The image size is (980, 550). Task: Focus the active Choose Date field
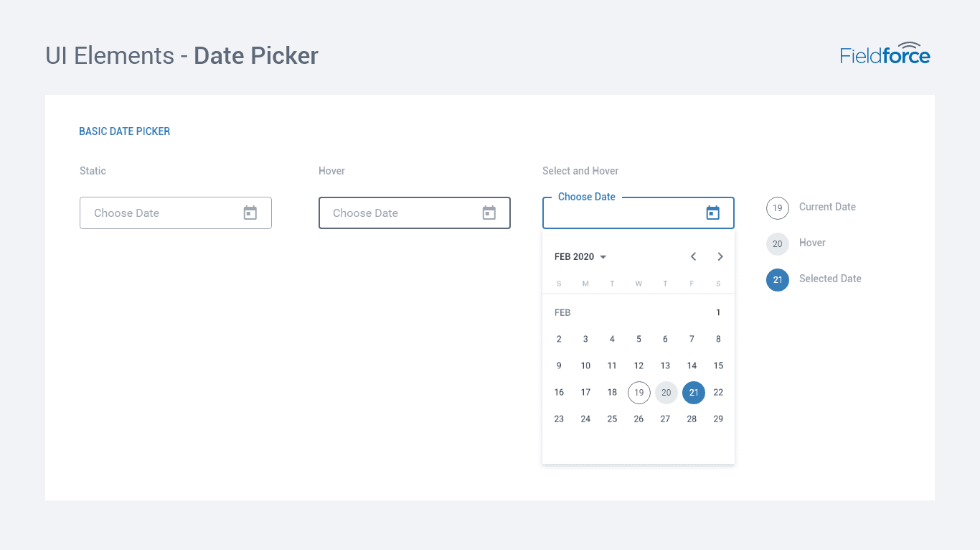tap(639, 213)
